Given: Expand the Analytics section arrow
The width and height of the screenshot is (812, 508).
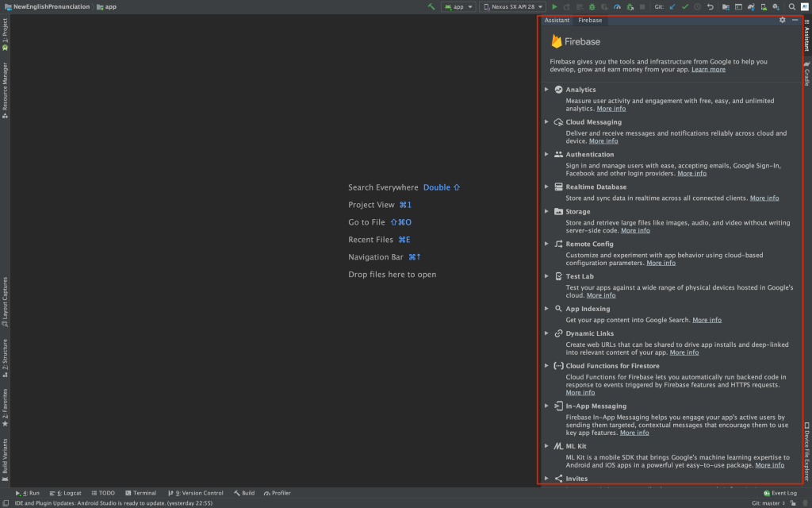Looking at the screenshot, I should click(547, 90).
